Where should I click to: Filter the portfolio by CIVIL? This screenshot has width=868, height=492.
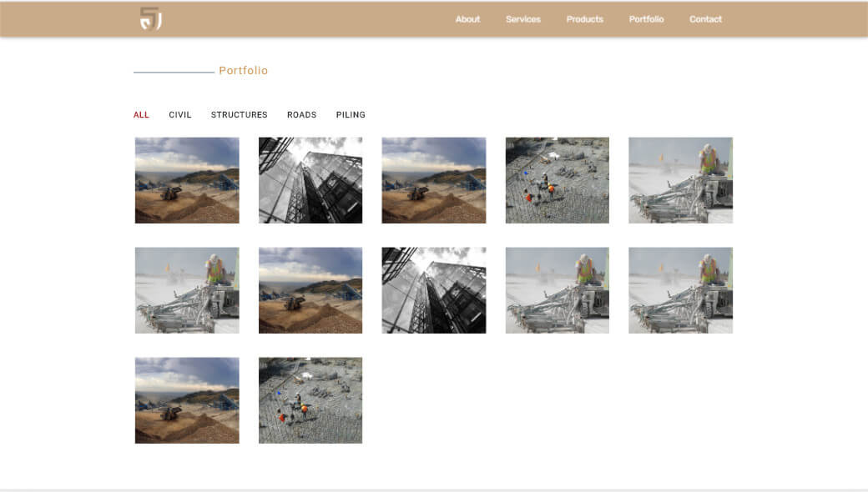coord(180,115)
